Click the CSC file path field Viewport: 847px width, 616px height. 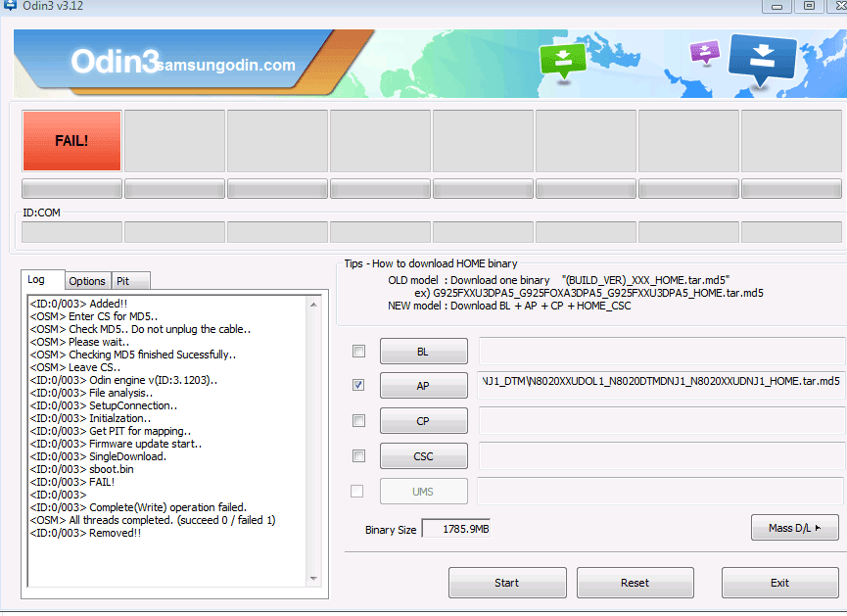pos(661,456)
